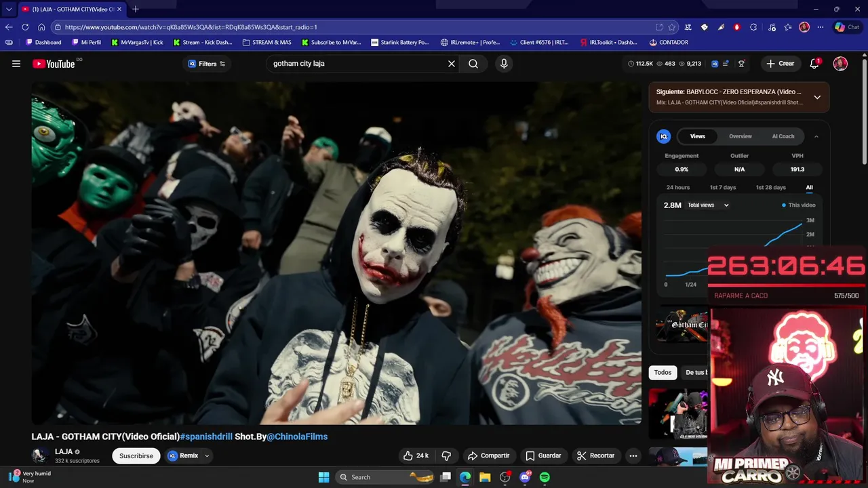Click the #spanishdrill hashtag
The image size is (868, 488).
click(206, 436)
